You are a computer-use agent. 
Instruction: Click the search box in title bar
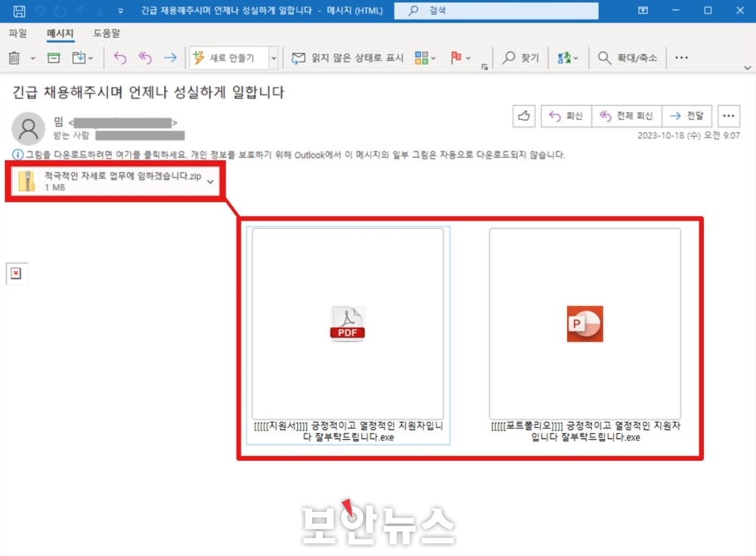coord(496,11)
